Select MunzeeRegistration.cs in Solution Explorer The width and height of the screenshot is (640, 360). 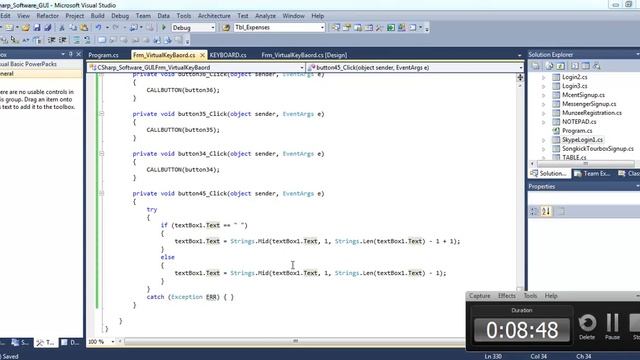tap(592, 113)
